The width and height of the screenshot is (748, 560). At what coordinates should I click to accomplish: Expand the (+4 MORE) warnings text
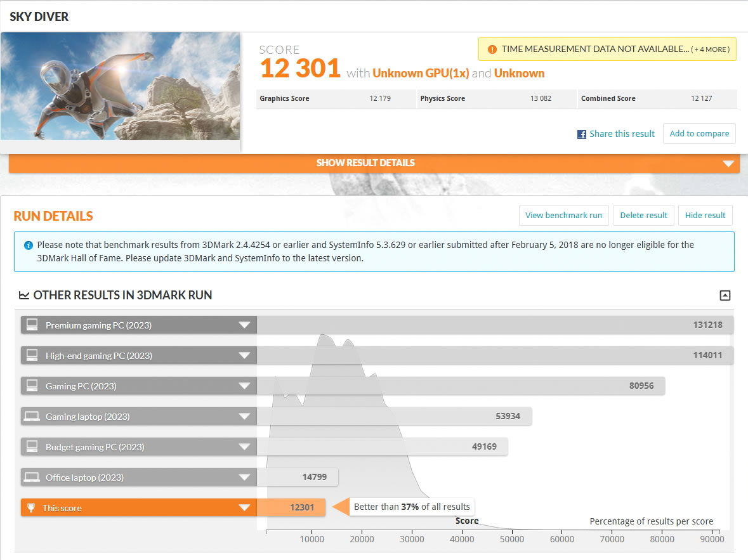click(x=711, y=49)
